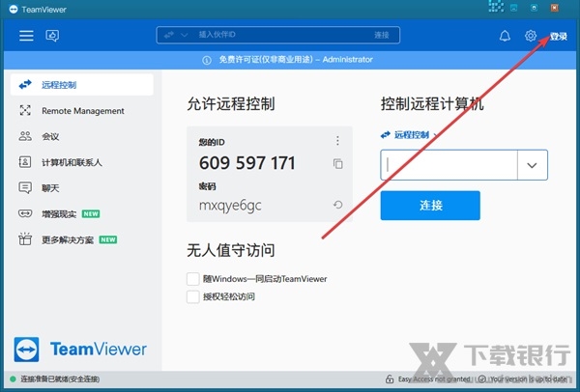Enable 授权轻松访问 checkbox
The image size is (580, 392).
pos(193,296)
